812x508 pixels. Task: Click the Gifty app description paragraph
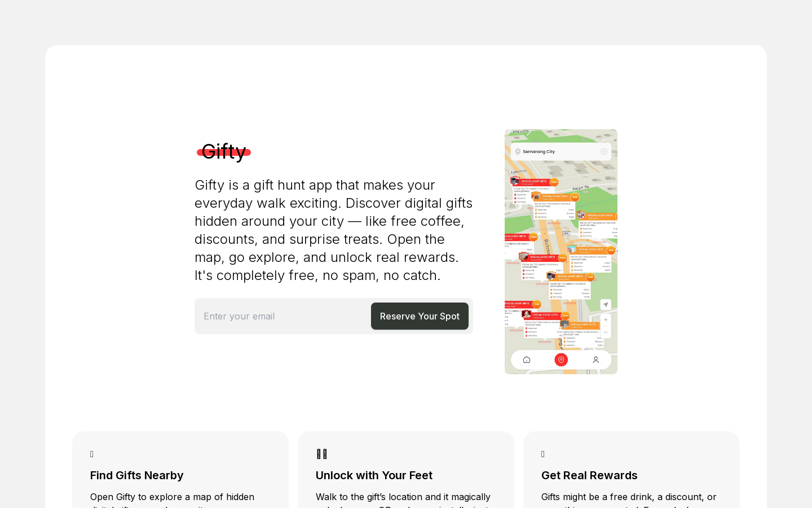tap(334, 230)
